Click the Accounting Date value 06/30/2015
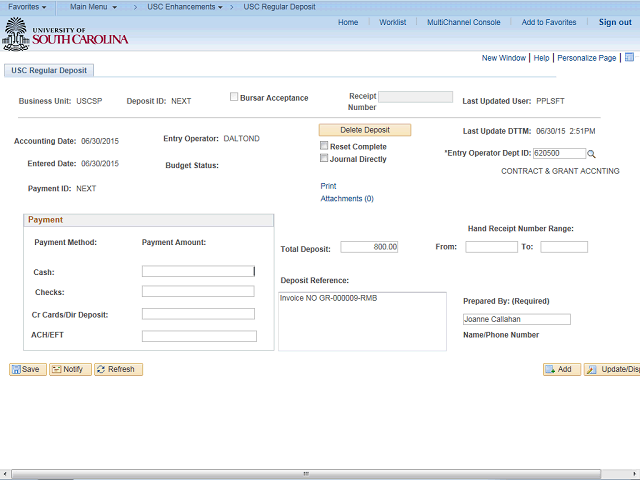Viewport: 640px width, 480px height. pos(100,141)
